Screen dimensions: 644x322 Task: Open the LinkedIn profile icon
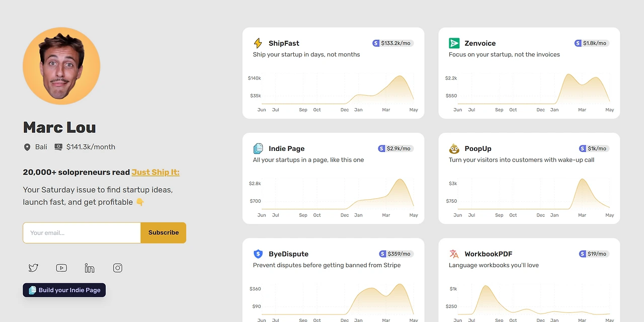(90, 268)
